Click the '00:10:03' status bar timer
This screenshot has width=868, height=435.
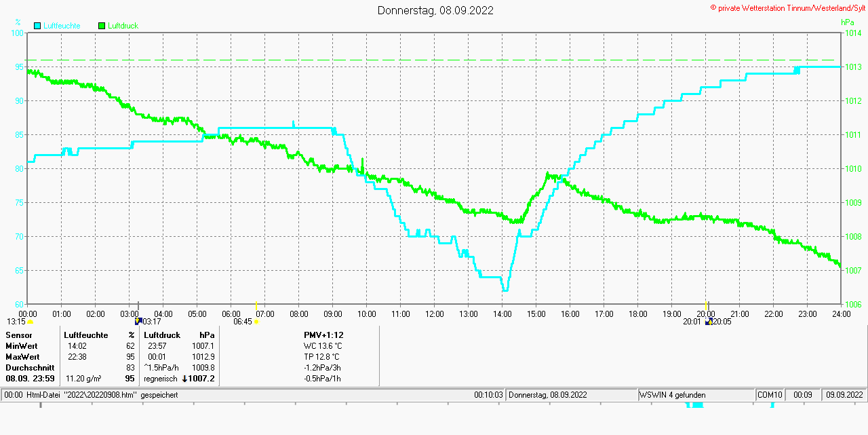click(x=488, y=395)
